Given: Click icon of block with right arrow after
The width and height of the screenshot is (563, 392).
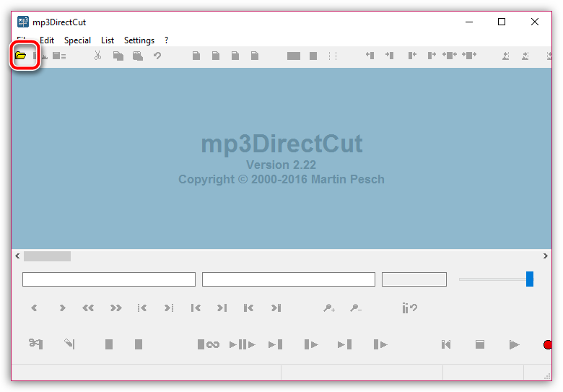Looking at the screenshot, I should tap(432, 56).
